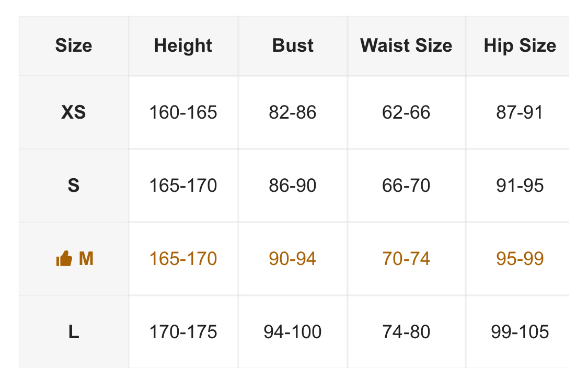The height and width of the screenshot is (368, 588).
Task: Click the Hip Size column header
Action: 520,45
